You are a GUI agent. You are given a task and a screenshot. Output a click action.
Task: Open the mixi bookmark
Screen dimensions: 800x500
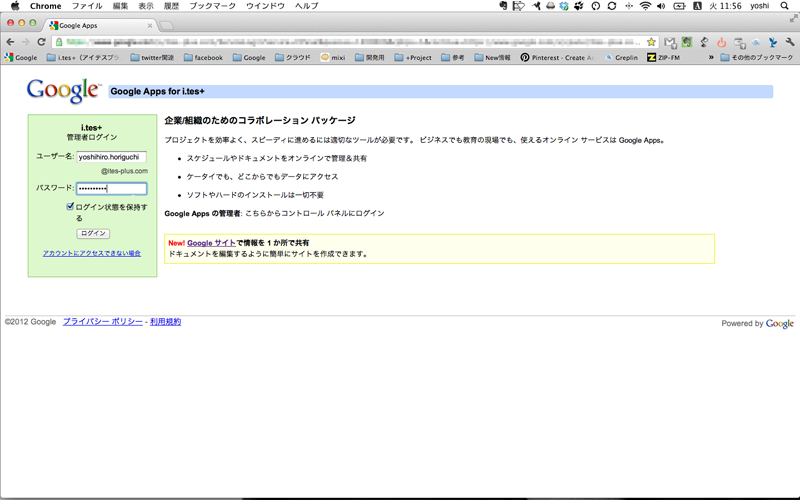point(333,58)
